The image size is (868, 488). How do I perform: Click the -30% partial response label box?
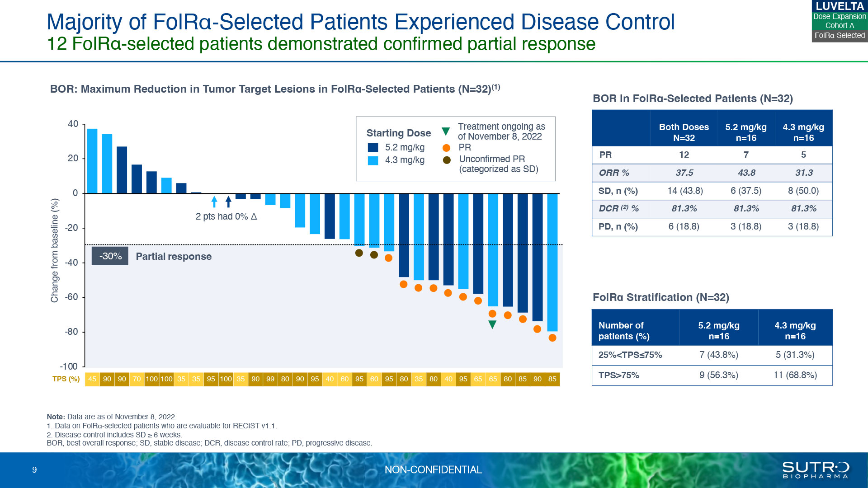click(110, 256)
